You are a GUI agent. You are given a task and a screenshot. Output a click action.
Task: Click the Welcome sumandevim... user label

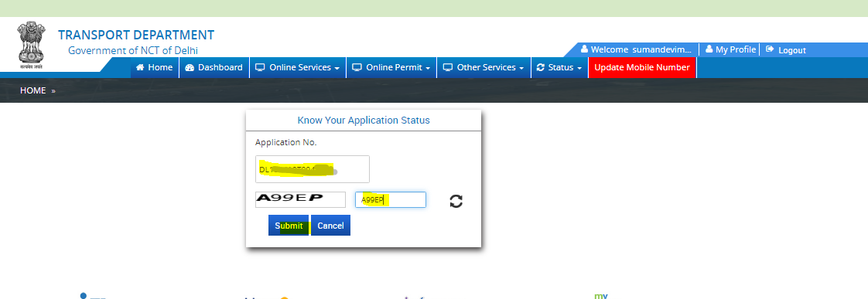pyautogui.click(x=636, y=49)
